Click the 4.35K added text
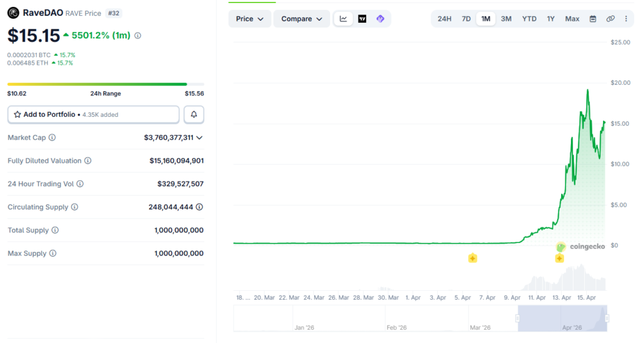The image size is (644, 343). point(100,115)
